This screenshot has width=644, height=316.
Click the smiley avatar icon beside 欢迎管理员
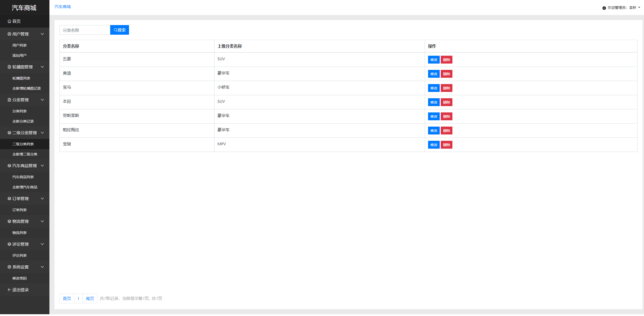[x=604, y=8]
